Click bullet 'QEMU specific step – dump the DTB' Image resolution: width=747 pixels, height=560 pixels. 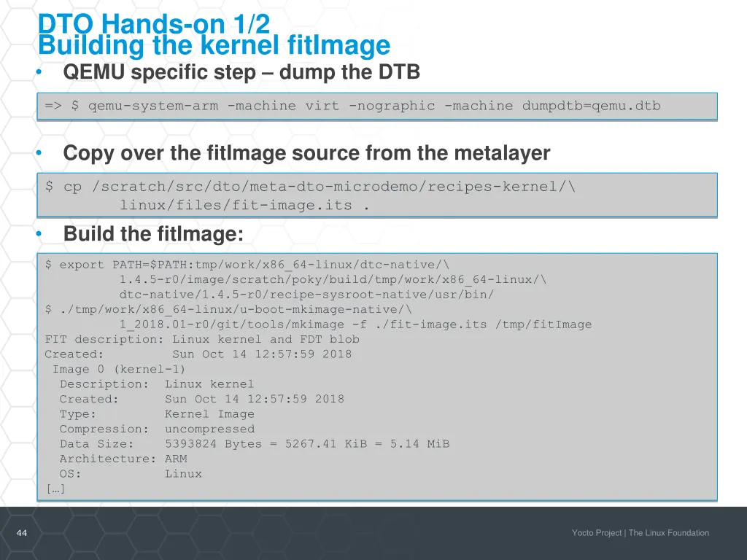pos(241,72)
